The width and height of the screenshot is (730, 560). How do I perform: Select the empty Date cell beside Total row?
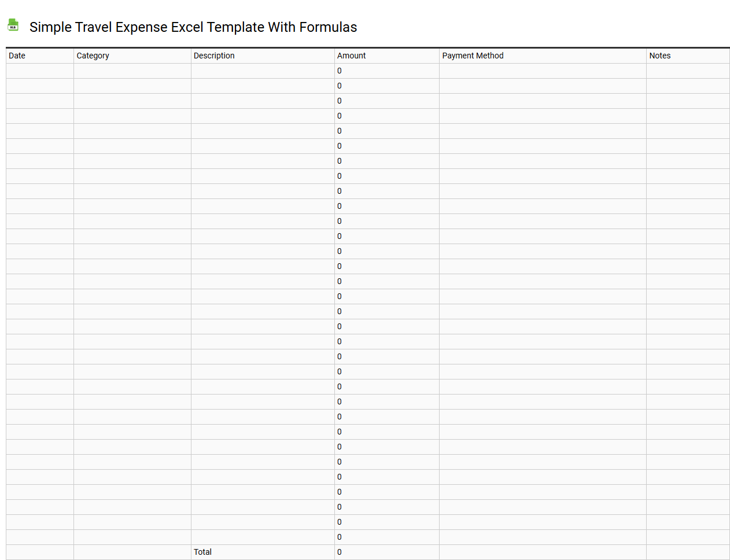pos(39,552)
